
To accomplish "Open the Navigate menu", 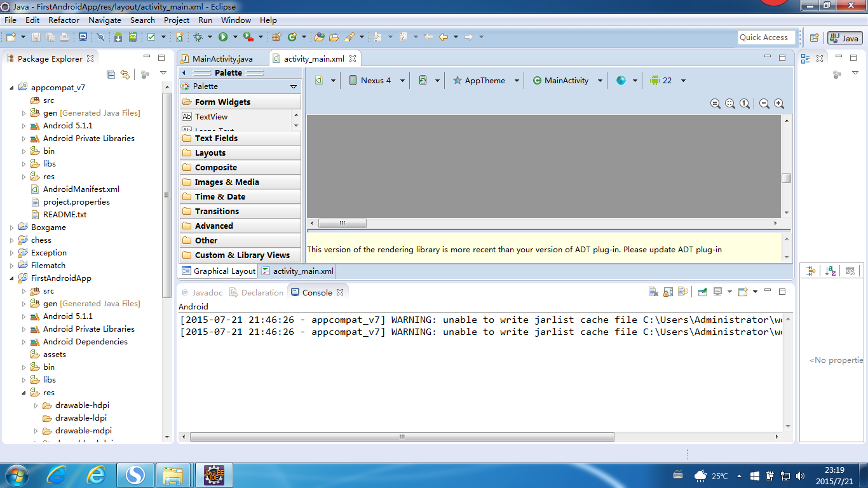I will (105, 20).
